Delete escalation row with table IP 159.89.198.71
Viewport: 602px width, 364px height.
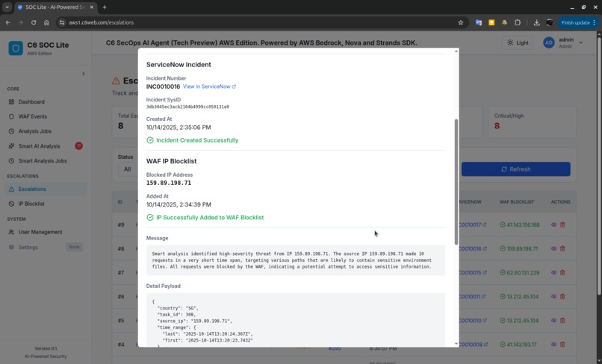coord(562,248)
